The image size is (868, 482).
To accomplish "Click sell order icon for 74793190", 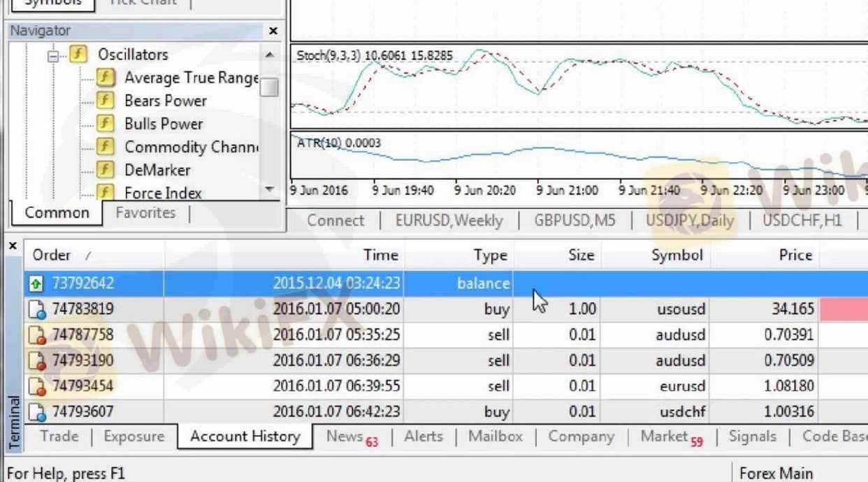I will click(x=36, y=360).
